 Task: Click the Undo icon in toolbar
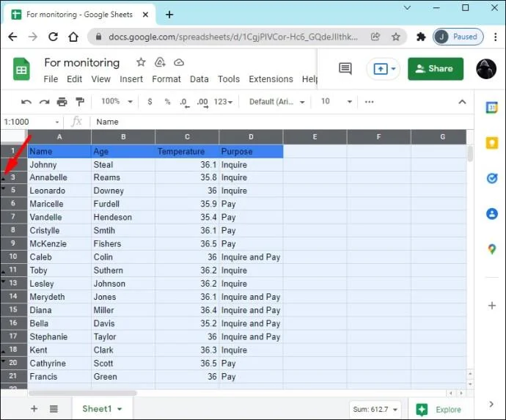26,102
